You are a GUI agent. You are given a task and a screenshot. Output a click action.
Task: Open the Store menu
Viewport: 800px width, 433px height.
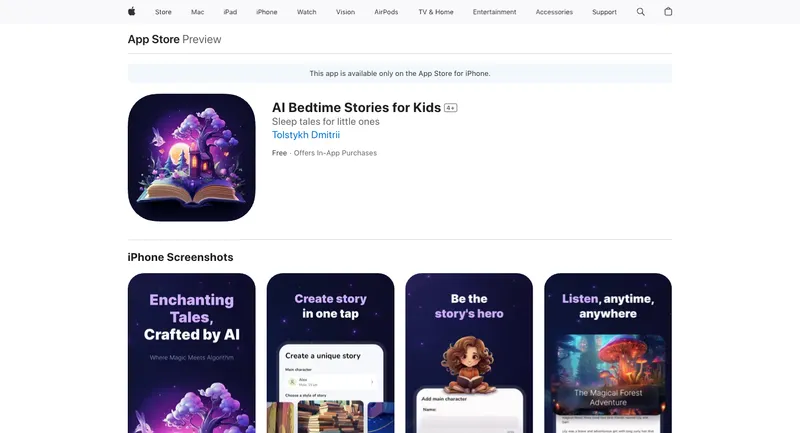click(163, 12)
